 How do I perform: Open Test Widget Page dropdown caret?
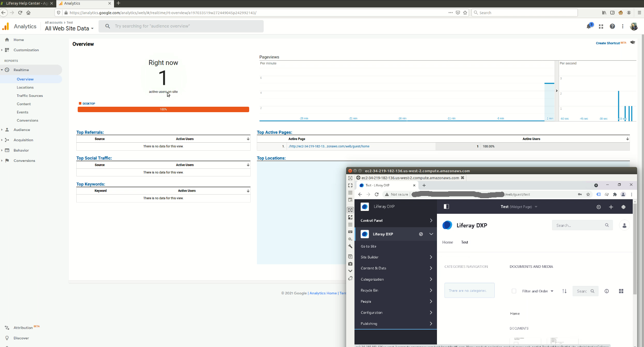(536, 207)
